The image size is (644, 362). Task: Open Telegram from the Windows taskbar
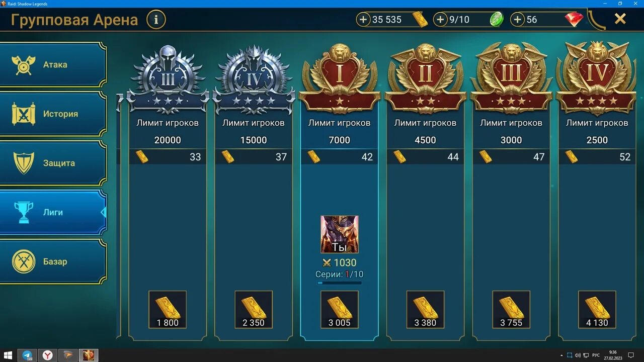pos(27,355)
